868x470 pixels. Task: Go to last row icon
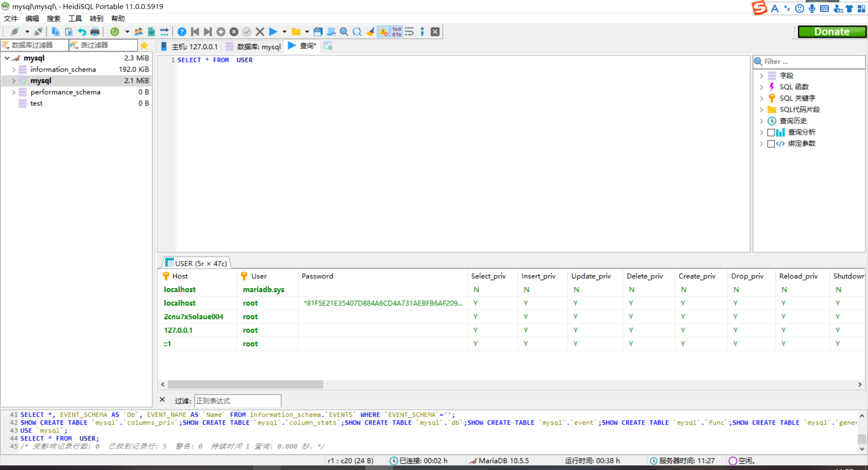[208, 32]
